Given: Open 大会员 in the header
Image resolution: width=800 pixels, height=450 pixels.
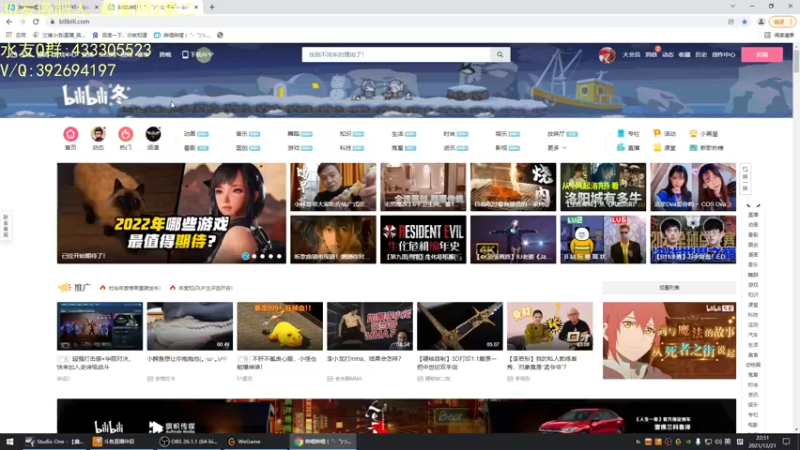Looking at the screenshot, I should pos(631,55).
